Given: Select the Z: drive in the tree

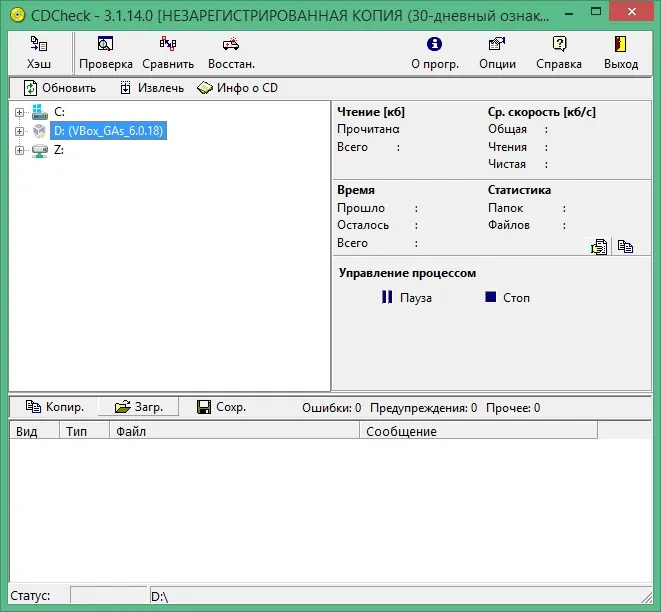Looking at the screenshot, I should pyautogui.click(x=59, y=150).
